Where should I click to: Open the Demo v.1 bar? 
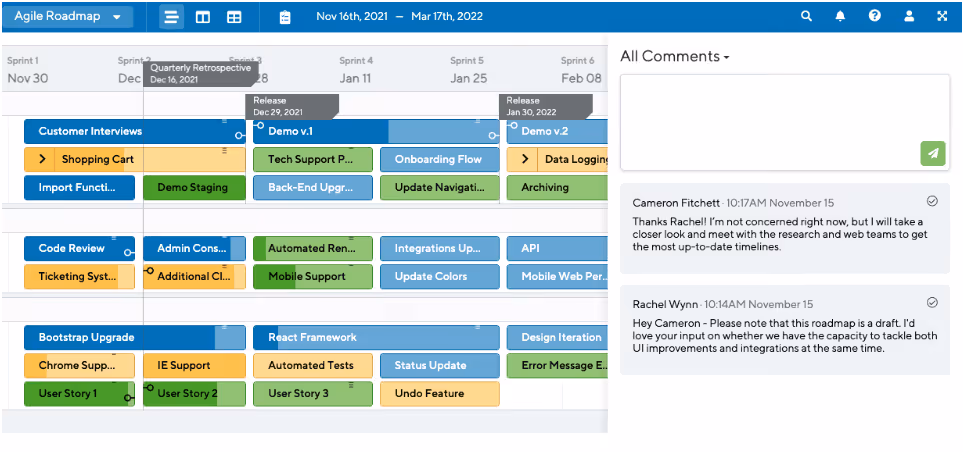click(376, 131)
